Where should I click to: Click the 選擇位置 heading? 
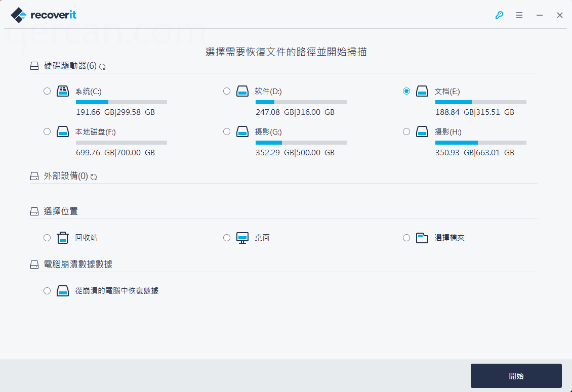tap(61, 211)
